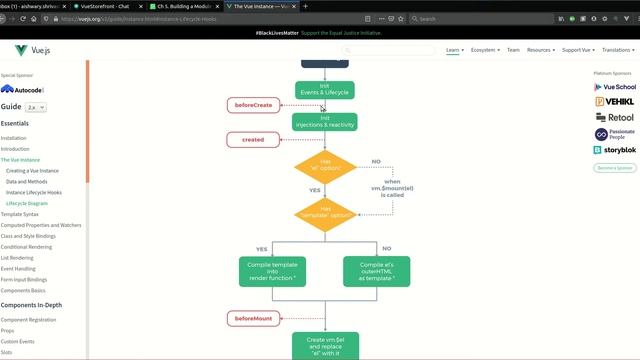Screen dimensions: 640x360
Task: Open Event Handling link
Action: 18,269
